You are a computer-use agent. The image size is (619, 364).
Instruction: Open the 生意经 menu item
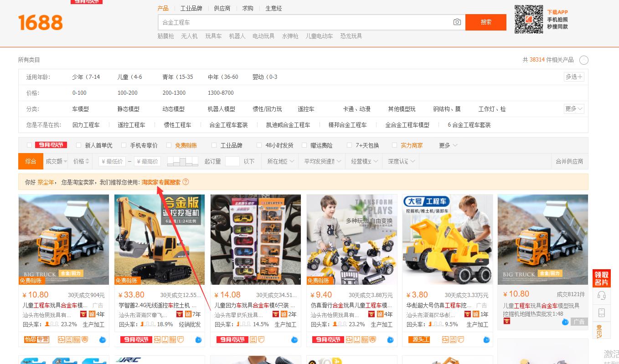[273, 8]
